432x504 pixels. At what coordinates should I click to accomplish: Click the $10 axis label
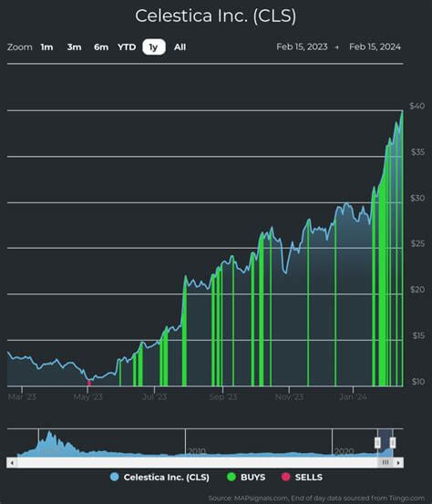point(418,382)
